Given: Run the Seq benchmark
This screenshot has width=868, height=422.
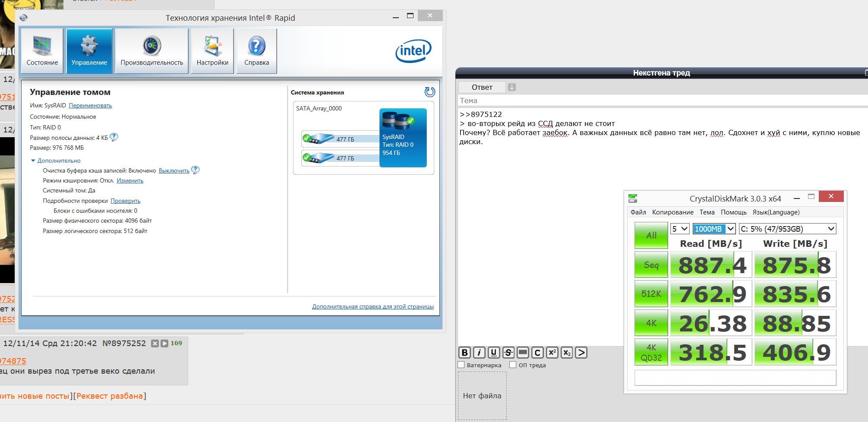Looking at the screenshot, I should 651,265.
